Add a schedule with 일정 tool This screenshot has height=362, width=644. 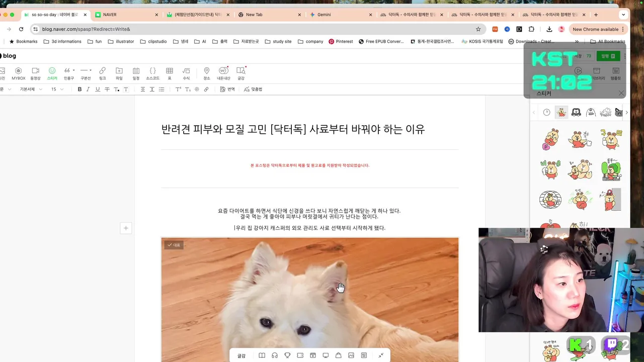[136, 73]
